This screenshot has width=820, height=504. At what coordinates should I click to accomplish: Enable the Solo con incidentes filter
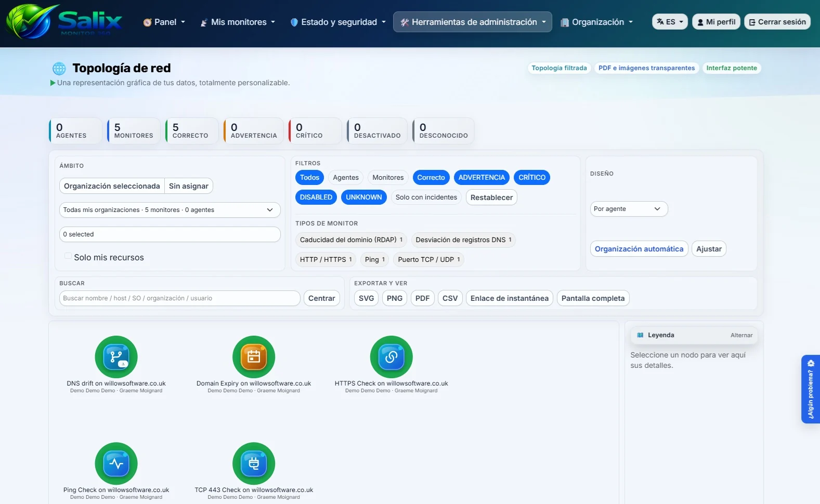coord(426,197)
